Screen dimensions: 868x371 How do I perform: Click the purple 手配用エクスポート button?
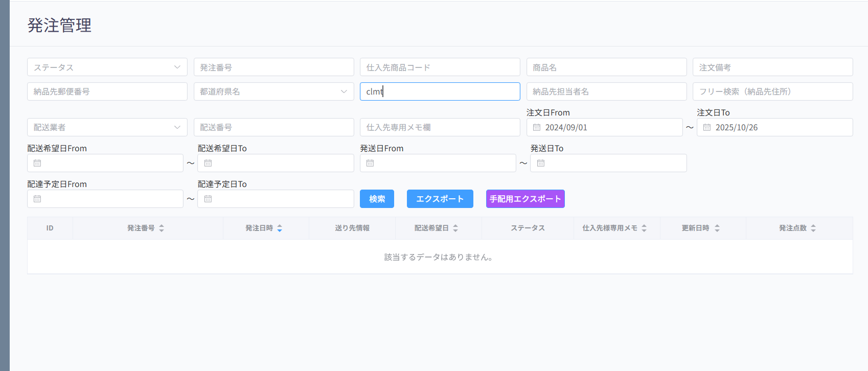click(525, 199)
